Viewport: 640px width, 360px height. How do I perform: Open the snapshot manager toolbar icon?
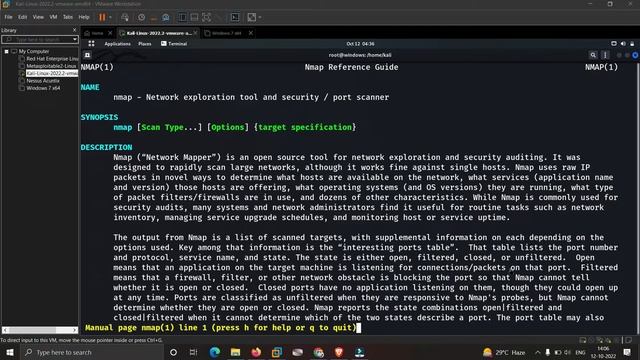[166, 17]
